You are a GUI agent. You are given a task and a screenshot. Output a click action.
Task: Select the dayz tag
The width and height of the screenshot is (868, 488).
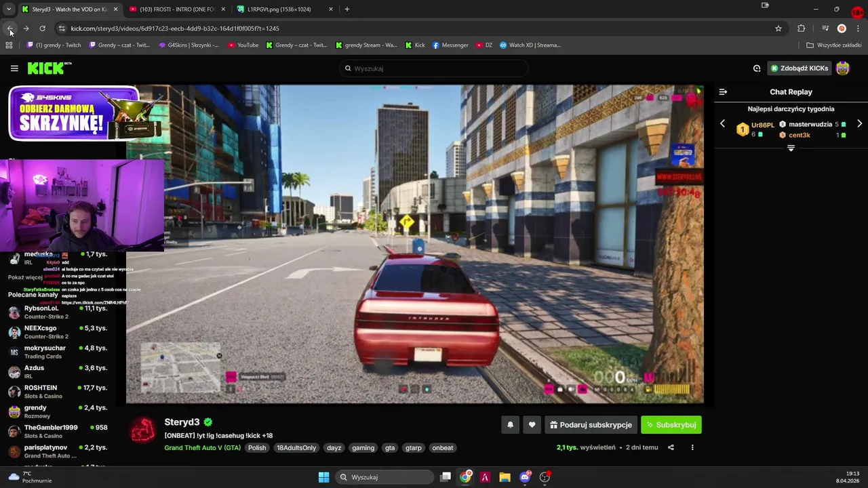[x=334, y=448]
